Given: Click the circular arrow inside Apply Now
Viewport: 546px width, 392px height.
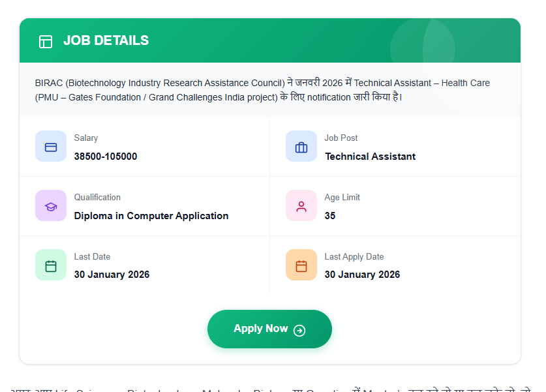Looking at the screenshot, I should click(x=299, y=329).
